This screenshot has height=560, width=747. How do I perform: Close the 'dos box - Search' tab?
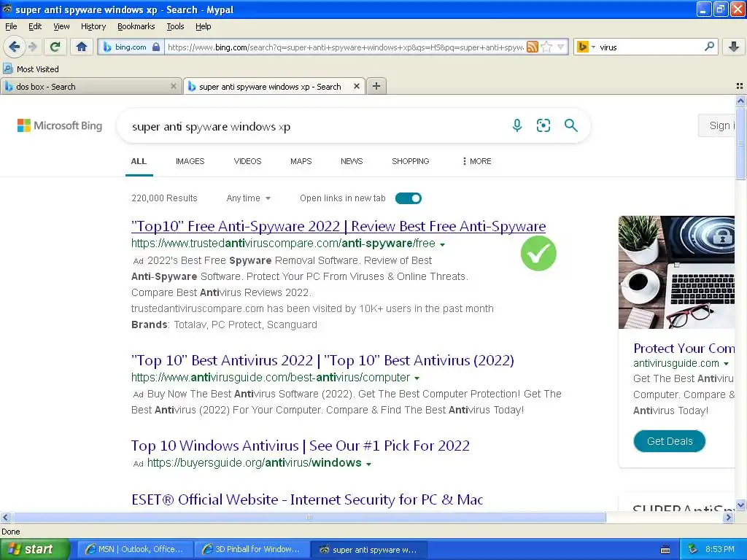click(174, 86)
